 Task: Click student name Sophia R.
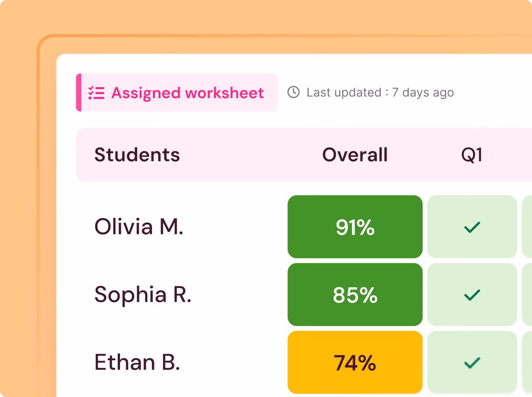click(x=143, y=295)
